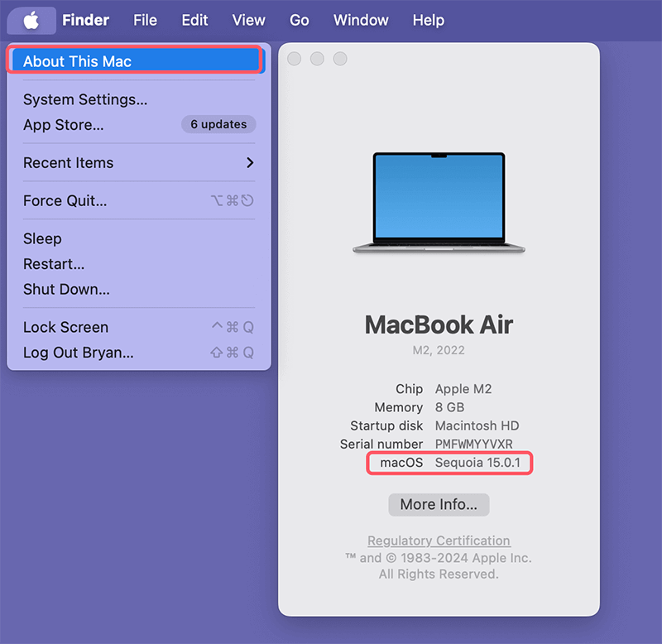Image resolution: width=662 pixels, height=644 pixels.
Task: Click the 8 GB memory value
Action: click(x=449, y=407)
